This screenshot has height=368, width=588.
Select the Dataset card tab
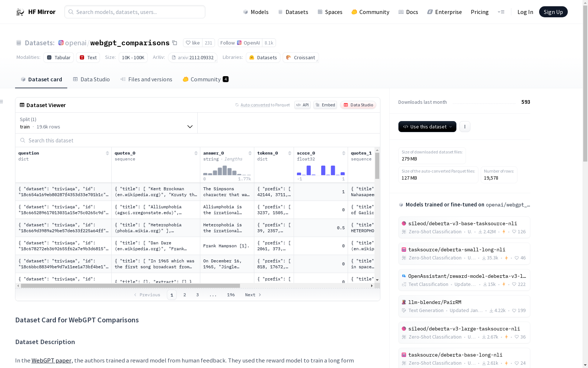point(41,79)
